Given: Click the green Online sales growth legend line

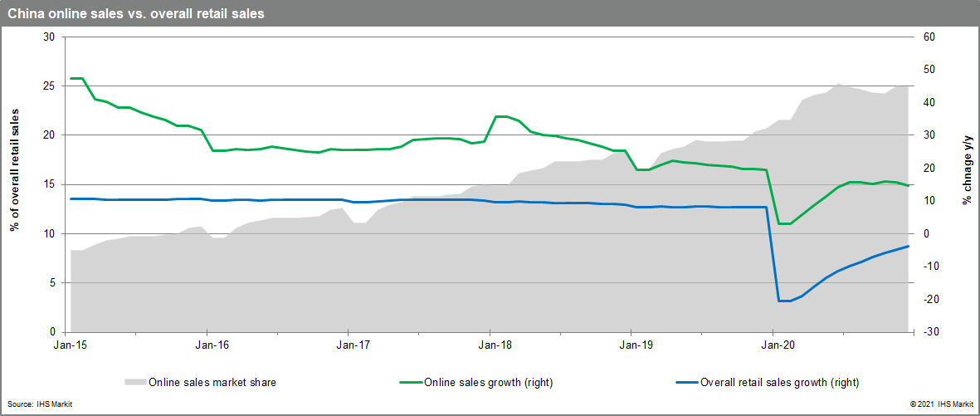Looking at the screenshot, I should [x=409, y=383].
